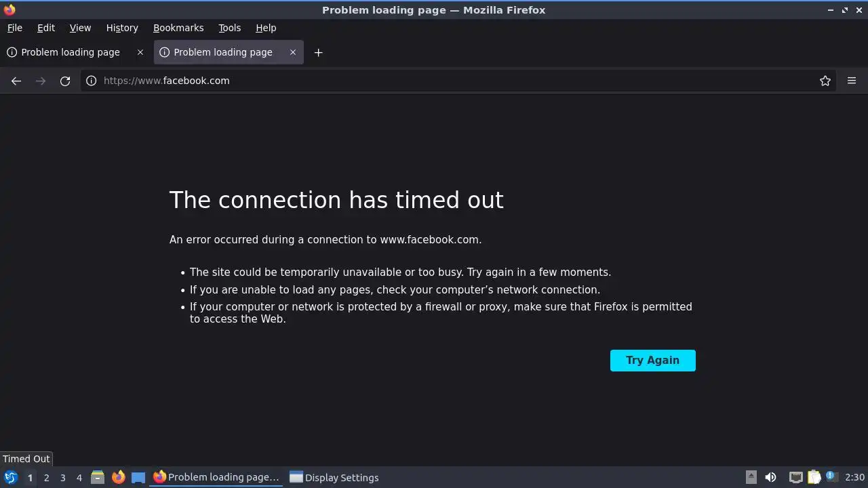
Task: Reload the current page
Action: [x=65, y=81]
